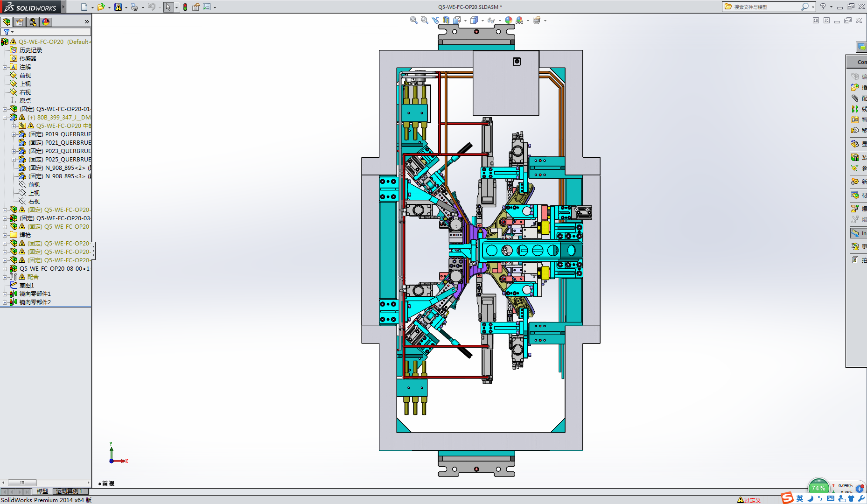The width and height of the screenshot is (867, 504).
Task: Click the 74% green network monitor widget
Action: click(x=818, y=487)
